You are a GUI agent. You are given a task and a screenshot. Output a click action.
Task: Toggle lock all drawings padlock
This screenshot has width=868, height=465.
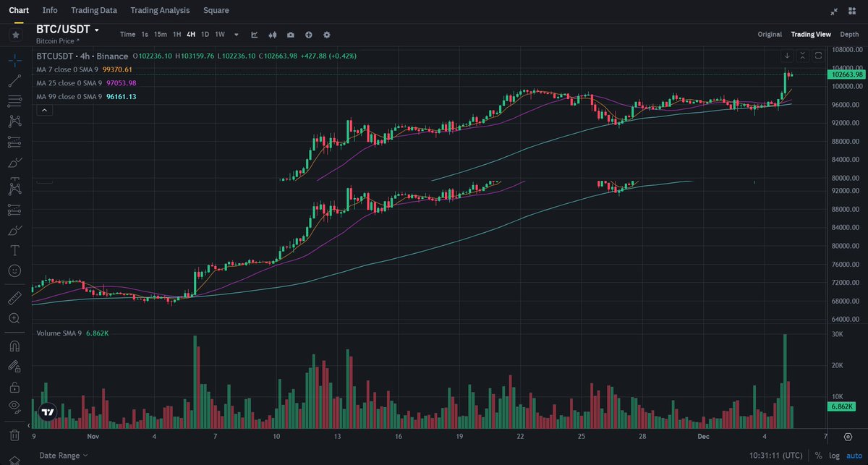pyautogui.click(x=14, y=387)
